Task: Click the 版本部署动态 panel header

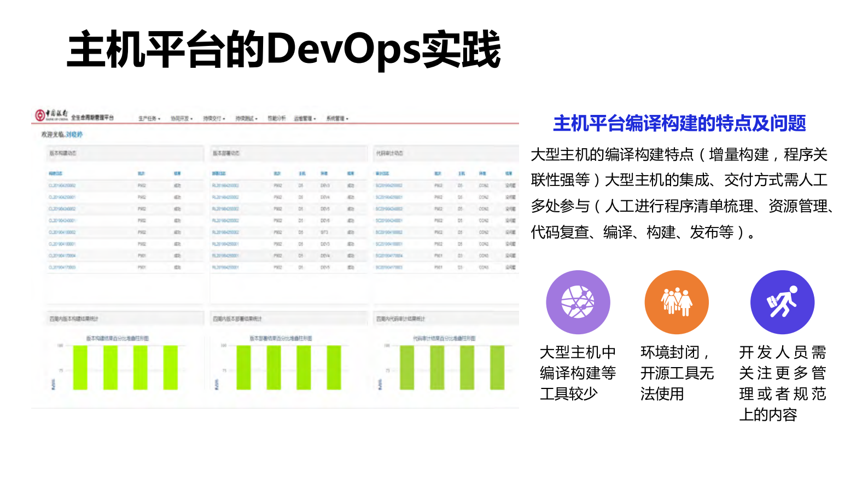Action: click(289, 153)
